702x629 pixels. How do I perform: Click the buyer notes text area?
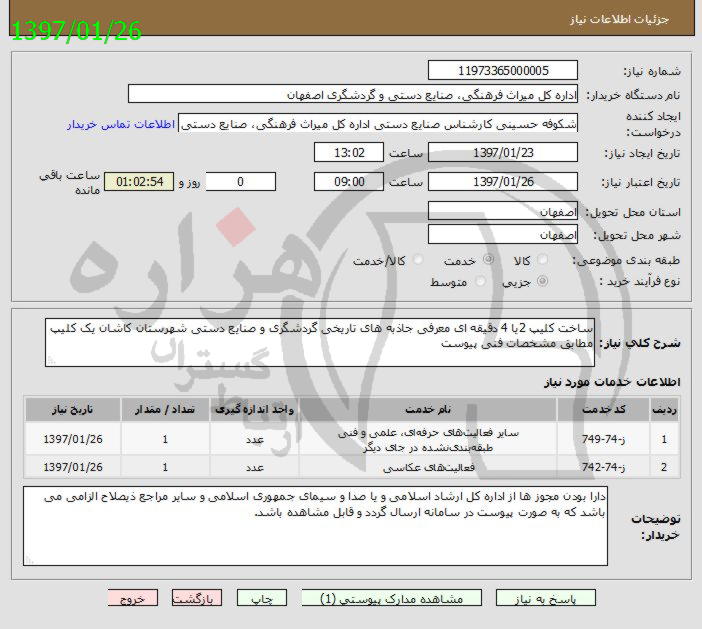pyautogui.click(x=315, y=526)
